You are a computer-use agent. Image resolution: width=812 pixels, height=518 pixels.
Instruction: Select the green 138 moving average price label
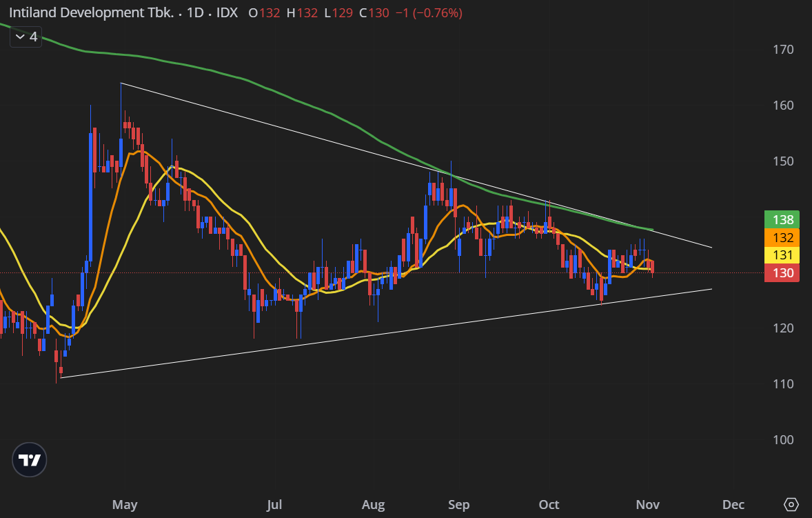coord(782,220)
